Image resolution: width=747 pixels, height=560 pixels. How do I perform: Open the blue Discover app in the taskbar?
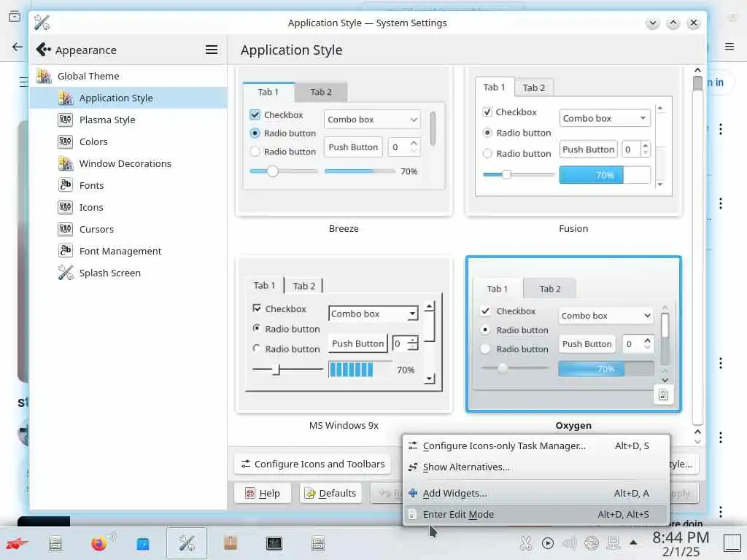pyautogui.click(x=143, y=543)
